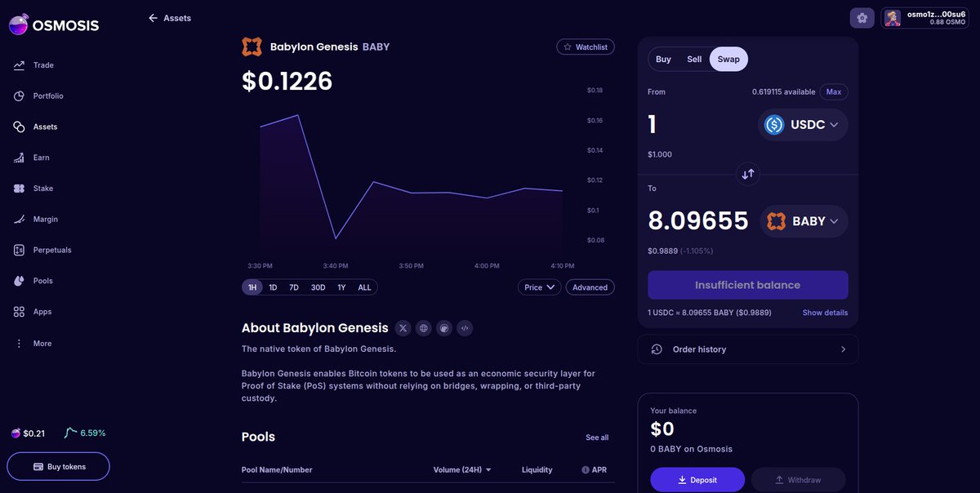This screenshot has width=980, height=493.
Task: Click the 6.59% price change indicator
Action: (x=86, y=433)
